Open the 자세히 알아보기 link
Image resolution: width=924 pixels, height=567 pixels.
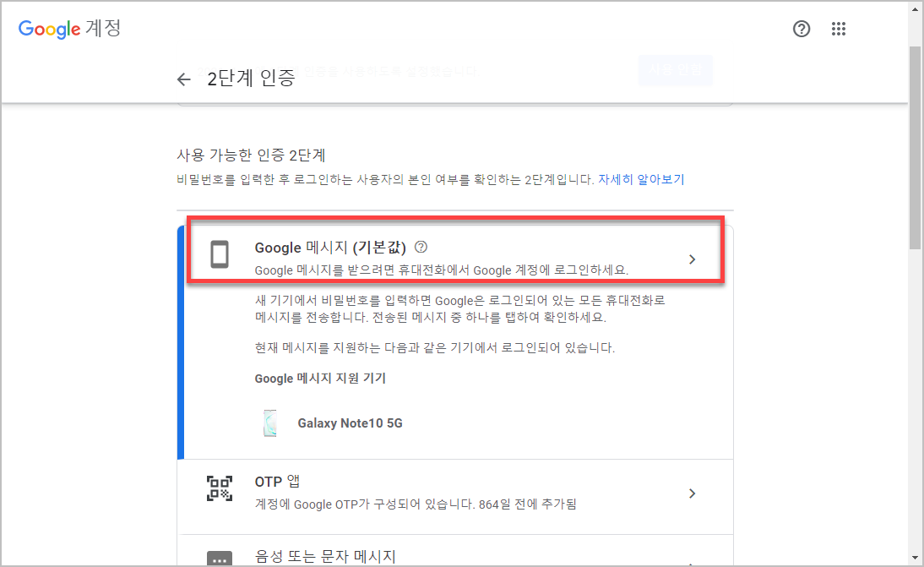pos(641,179)
